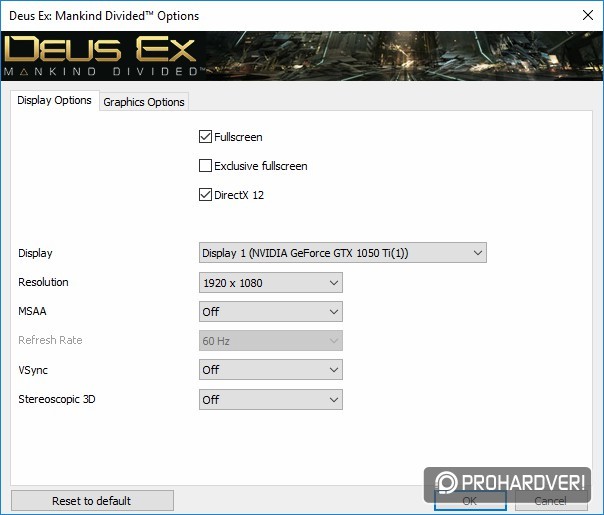Confirm settings with the OK button
The width and height of the screenshot is (604, 515).
pos(470,501)
